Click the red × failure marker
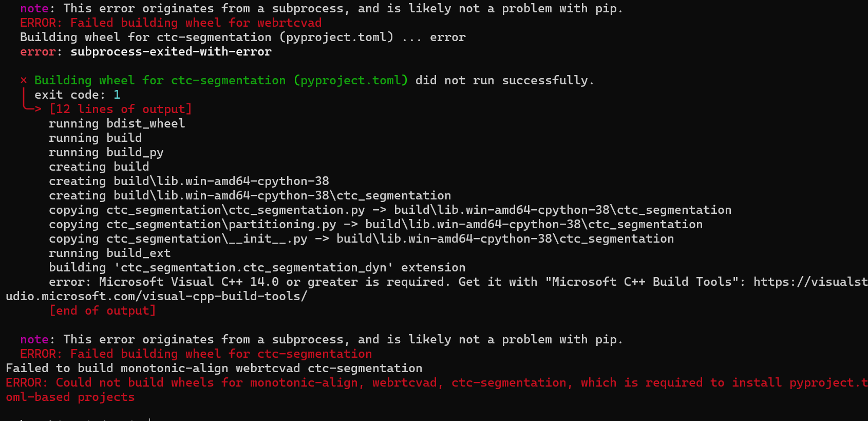 [x=24, y=80]
